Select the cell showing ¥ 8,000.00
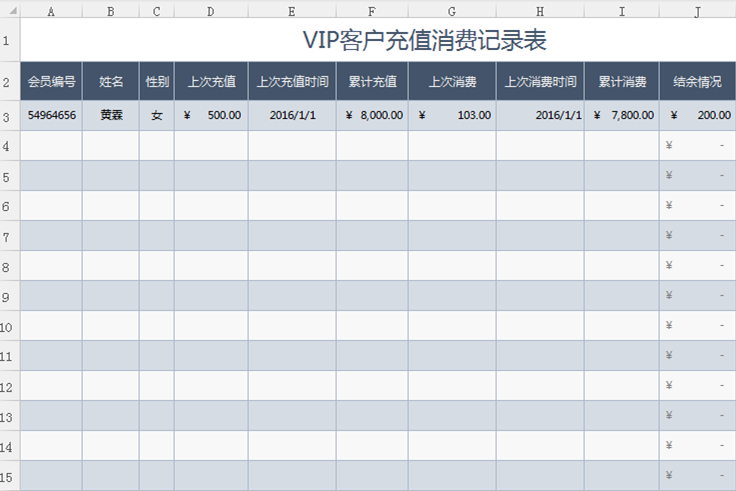 pyautogui.click(x=372, y=115)
